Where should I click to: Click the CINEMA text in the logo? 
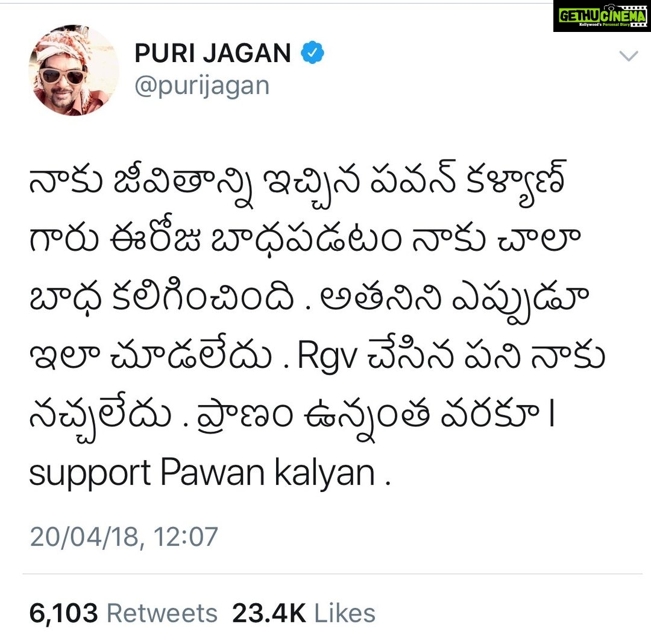pos(624,16)
